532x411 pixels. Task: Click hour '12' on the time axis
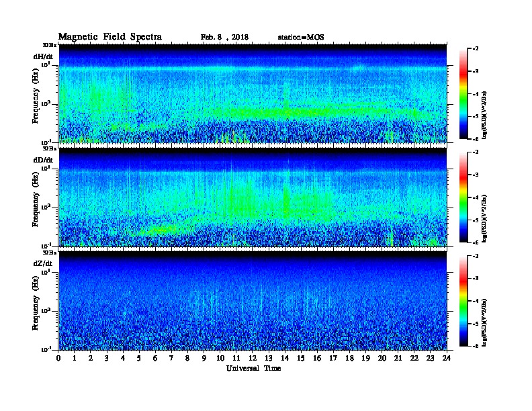coord(253,359)
